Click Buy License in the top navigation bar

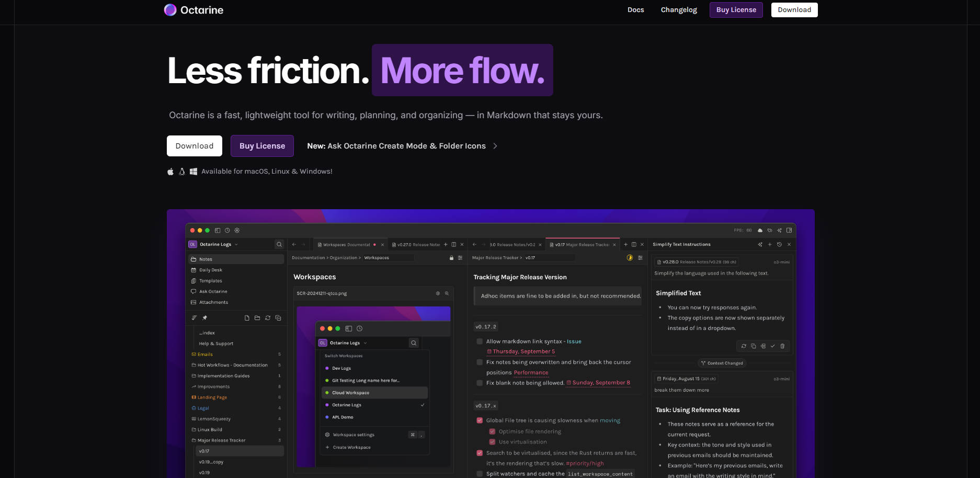736,10
